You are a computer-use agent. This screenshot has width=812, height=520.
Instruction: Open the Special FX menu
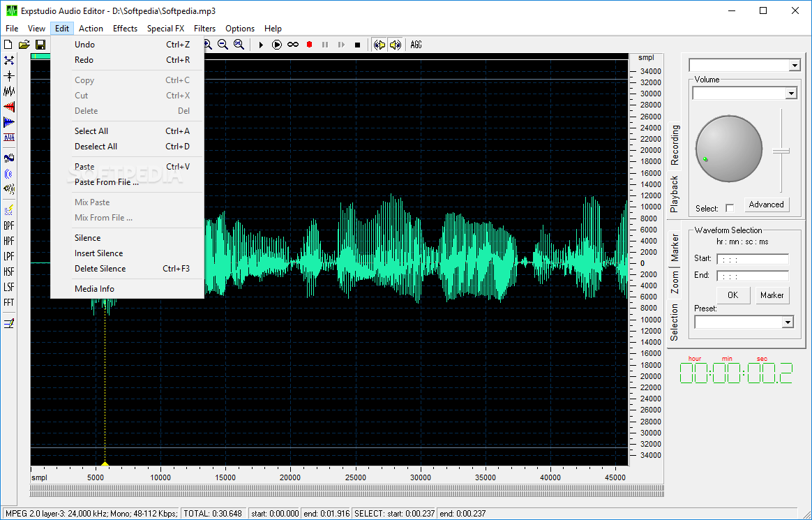[x=166, y=29]
